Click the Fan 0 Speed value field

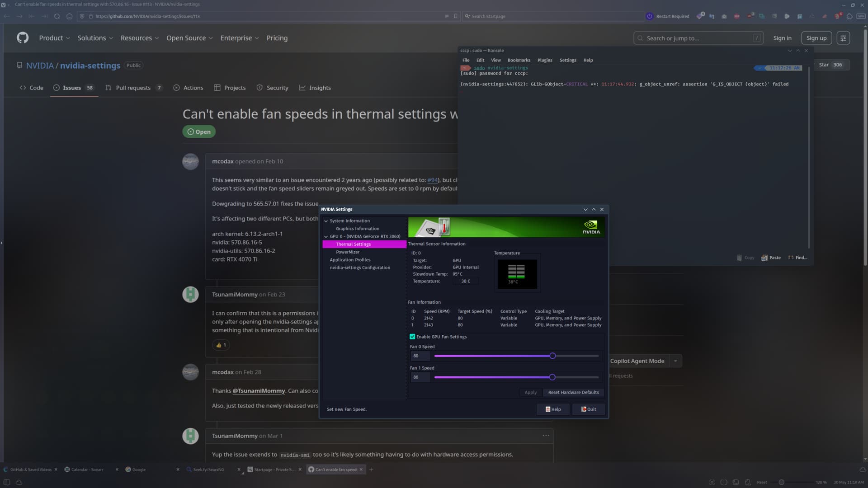pos(420,356)
